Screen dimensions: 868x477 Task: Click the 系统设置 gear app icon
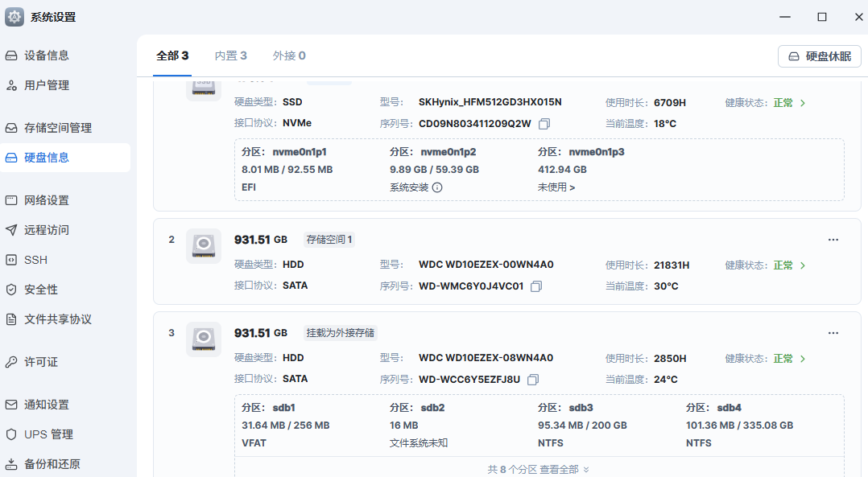[14, 17]
